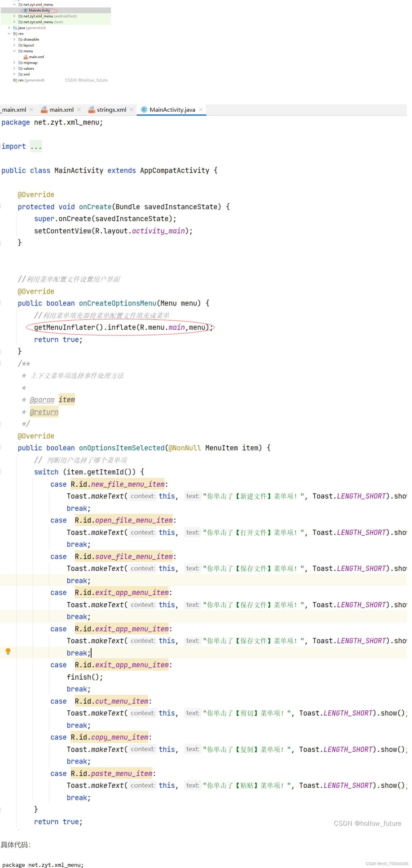Click the androidTest package folder icon
The width and height of the screenshot is (412, 868).
click(x=21, y=16)
